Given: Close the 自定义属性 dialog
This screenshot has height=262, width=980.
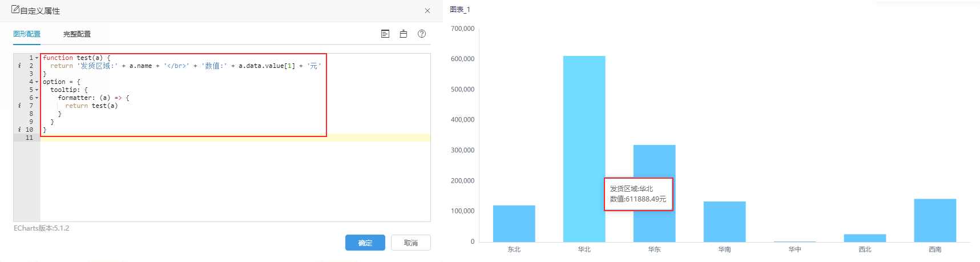Looking at the screenshot, I should pyautogui.click(x=428, y=11).
